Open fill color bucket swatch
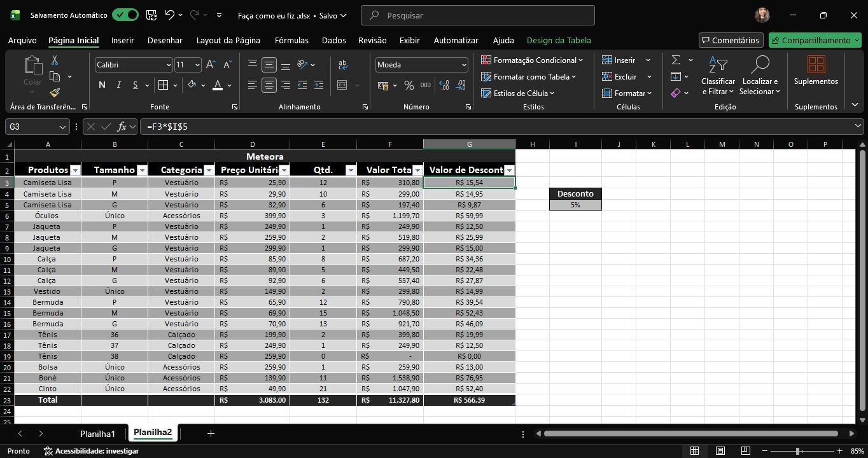This screenshot has height=458, width=868. pyautogui.click(x=192, y=85)
